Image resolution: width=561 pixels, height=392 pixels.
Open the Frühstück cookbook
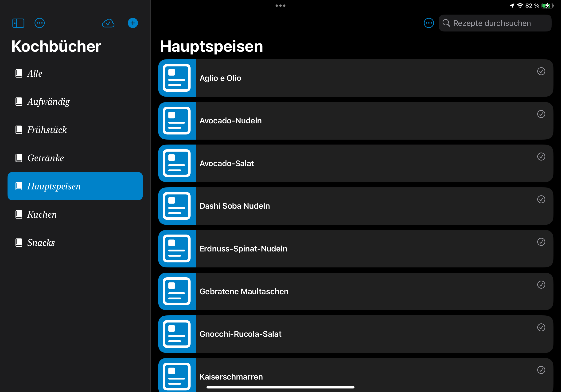click(47, 130)
